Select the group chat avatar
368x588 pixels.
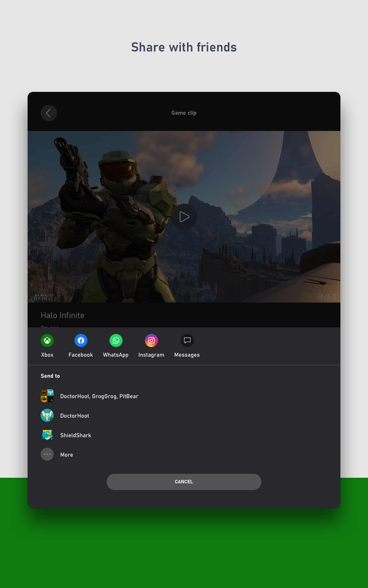[47, 396]
